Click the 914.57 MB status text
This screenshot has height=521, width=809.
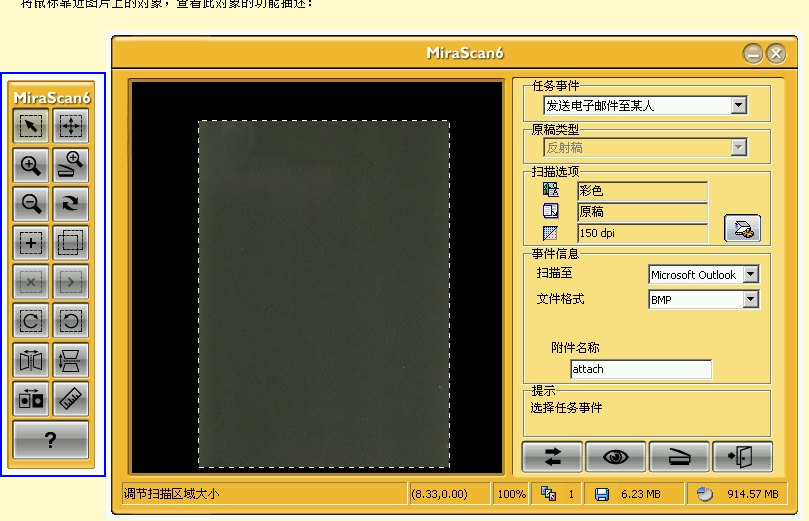(753, 494)
